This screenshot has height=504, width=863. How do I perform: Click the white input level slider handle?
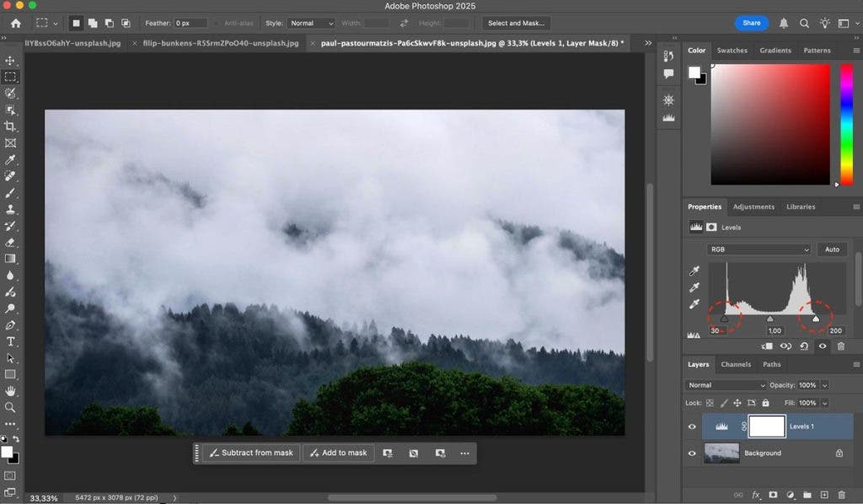click(x=816, y=319)
